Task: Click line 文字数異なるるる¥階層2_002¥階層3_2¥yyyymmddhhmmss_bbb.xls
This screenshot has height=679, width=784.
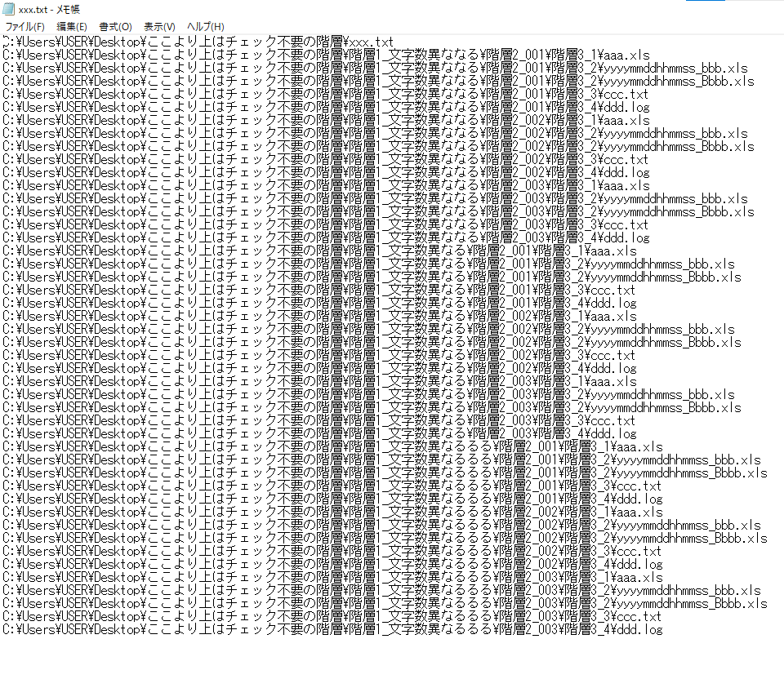Action: 381,525
